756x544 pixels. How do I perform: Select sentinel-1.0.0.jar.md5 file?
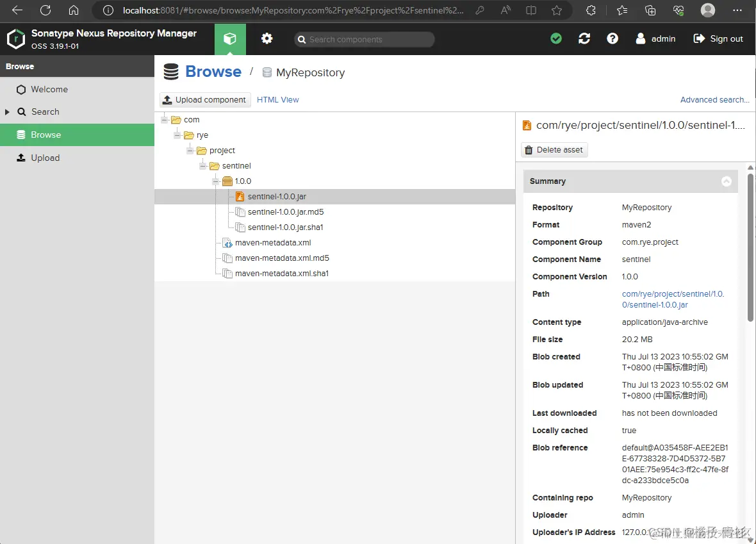point(286,212)
